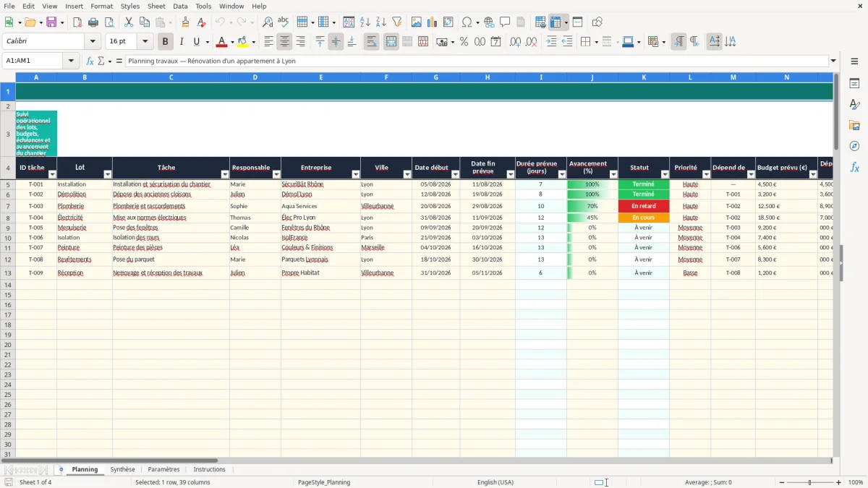Image resolution: width=868 pixels, height=488 pixels.
Task: Click the zoom slider in status bar
Action: pyautogui.click(x=809, y=482)
